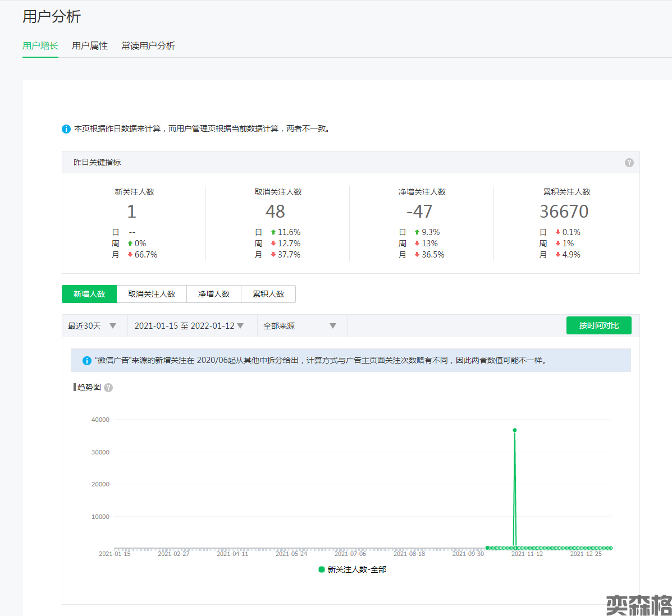Show 净增人数 in trend chart
The image size is (672, 616).
(x=214, y=294)
